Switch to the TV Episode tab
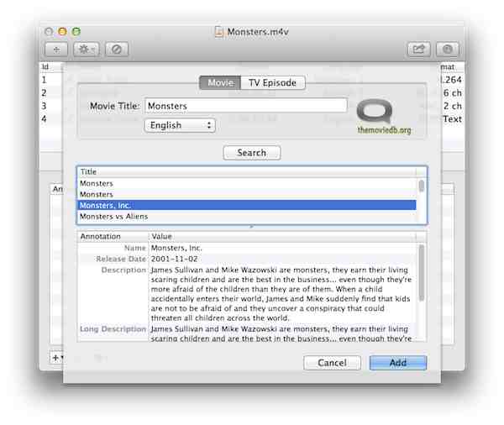This screenshot has width=504, height=425. pyautogui.click(x=272, y=82)
